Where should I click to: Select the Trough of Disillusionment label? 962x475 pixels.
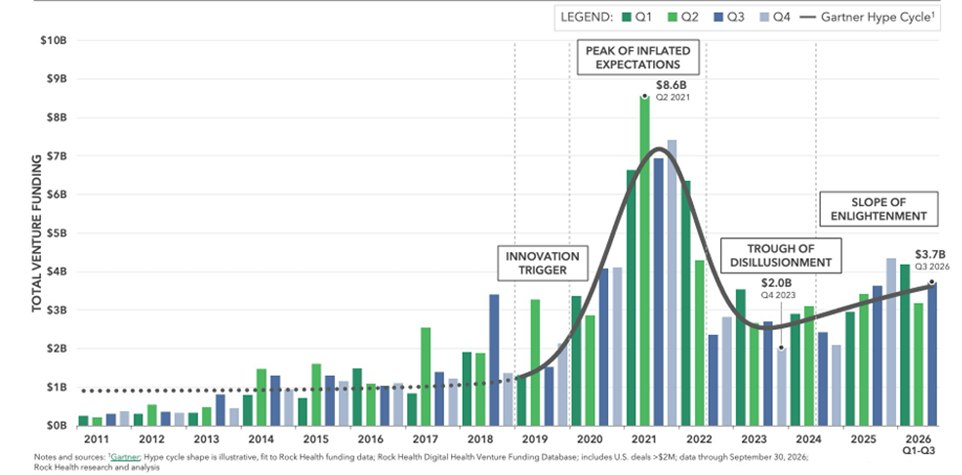coord(780,255)
